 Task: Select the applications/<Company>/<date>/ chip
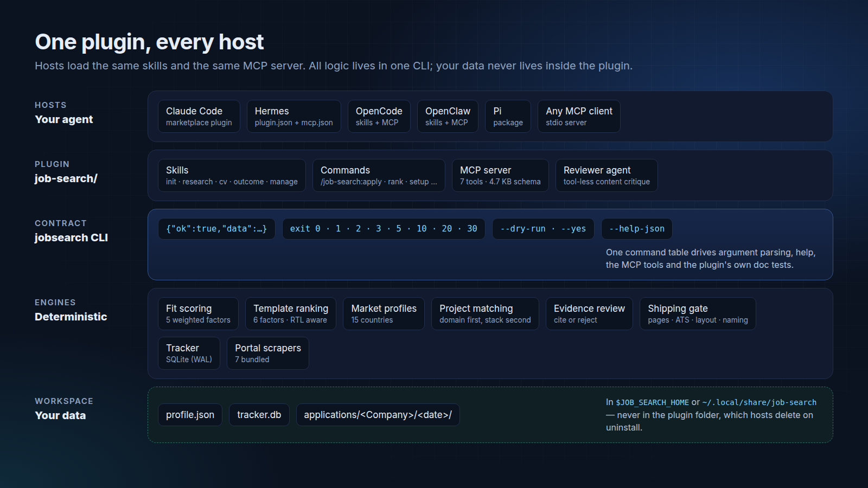tap(378, 415)
